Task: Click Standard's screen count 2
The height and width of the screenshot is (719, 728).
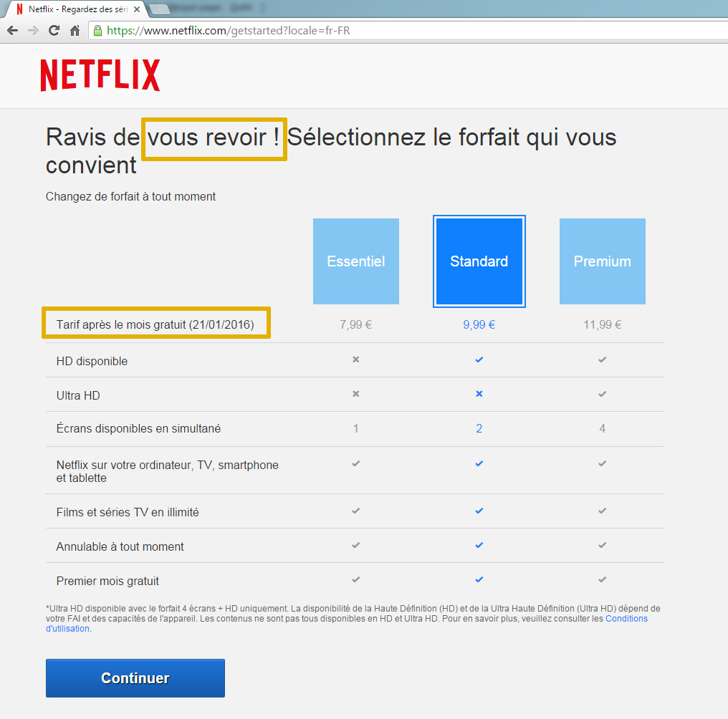Action: 479,428
